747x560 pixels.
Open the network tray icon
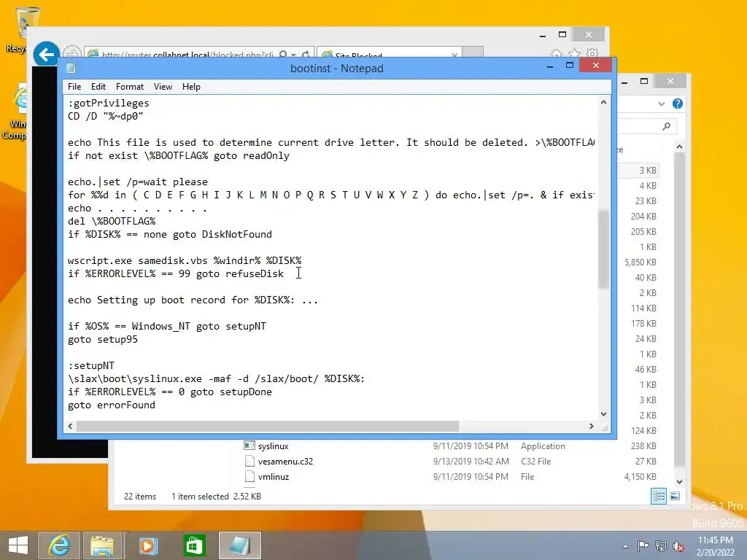(x=661, y=546)
